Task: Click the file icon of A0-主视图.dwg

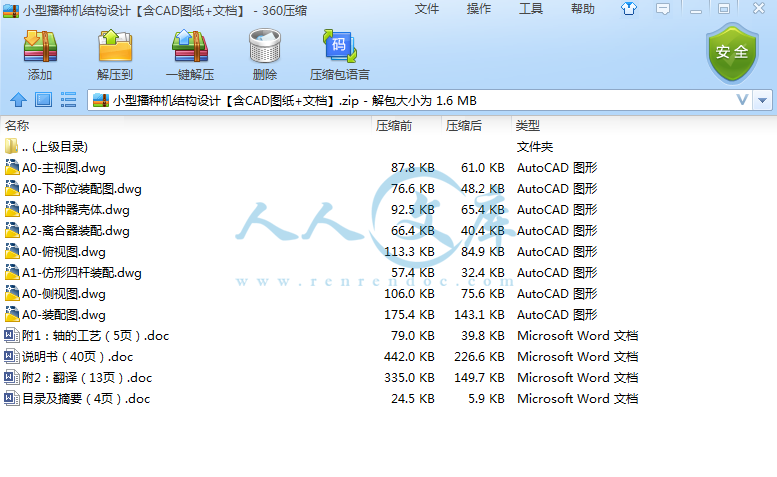Action: click(12, 167)
